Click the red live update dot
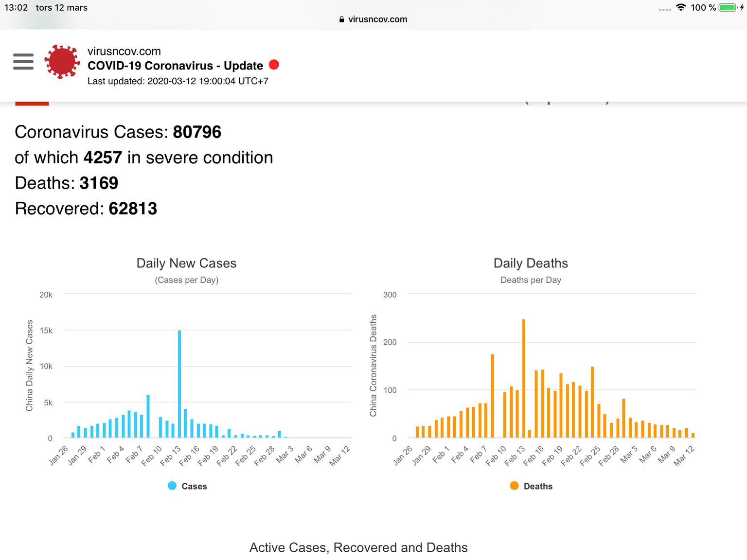Image resolution: width=747 pixels, height=560 pixels. point(274,65)
